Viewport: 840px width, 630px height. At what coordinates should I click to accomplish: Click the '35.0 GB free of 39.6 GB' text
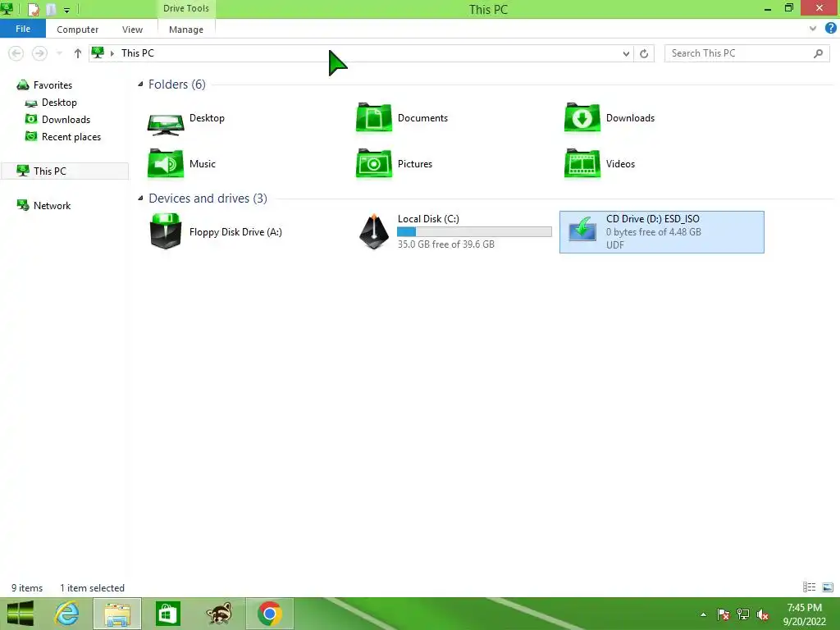tap(445, 244)
